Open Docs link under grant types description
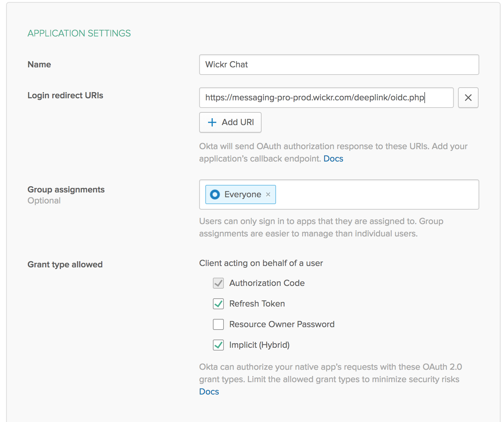Image resolution: width=504 pixels, height=422 pixels. [x=209, y=392]
